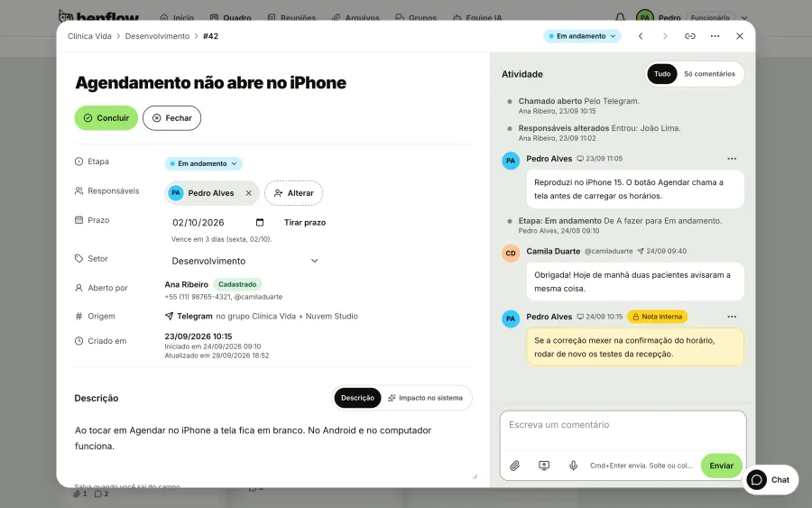812x508 pixels.
Task: Open Quadro in background navigation
Action: coord(230,18)
